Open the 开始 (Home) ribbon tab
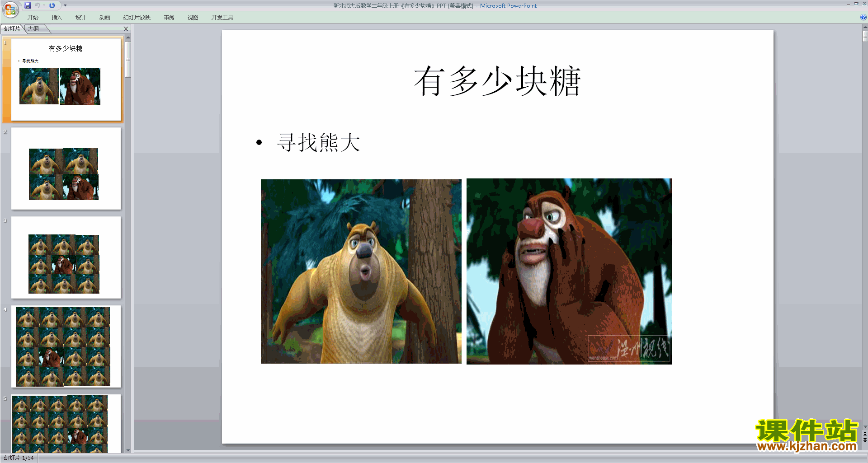 (x=33, y=17)
